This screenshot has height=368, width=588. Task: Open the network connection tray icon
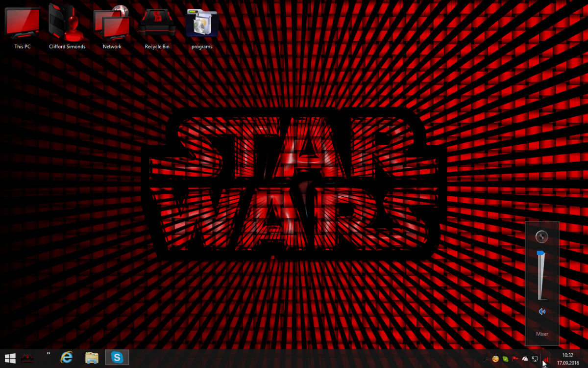535,359
